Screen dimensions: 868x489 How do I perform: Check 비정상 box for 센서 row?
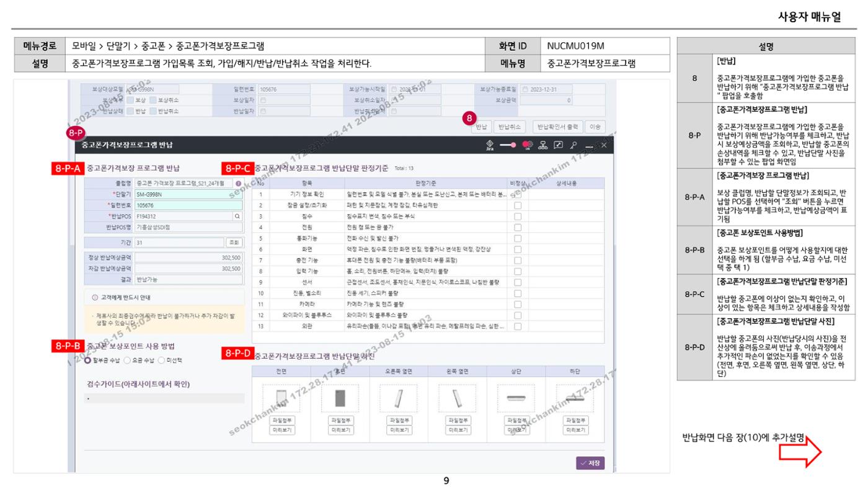pos(517,282)
